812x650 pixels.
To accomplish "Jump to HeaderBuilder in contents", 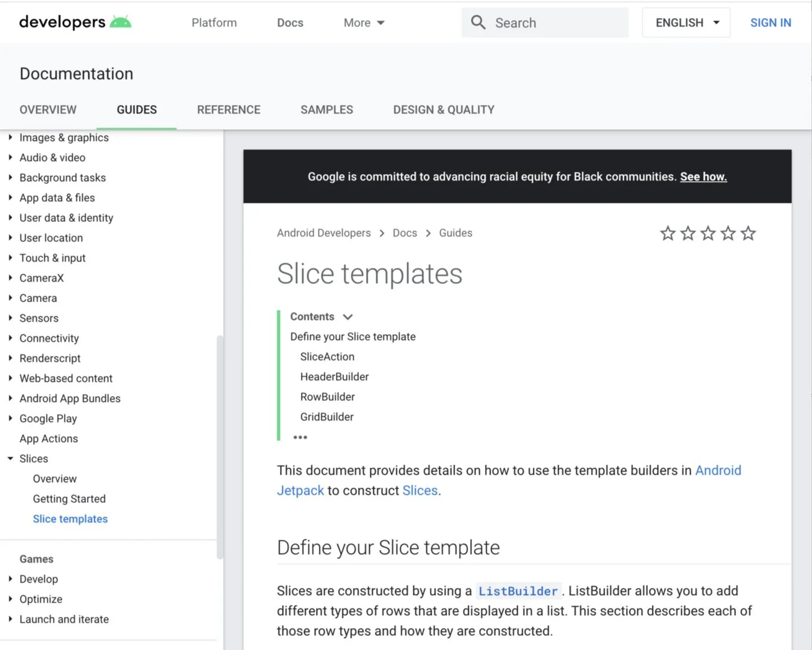I will [x=335, y=377].
